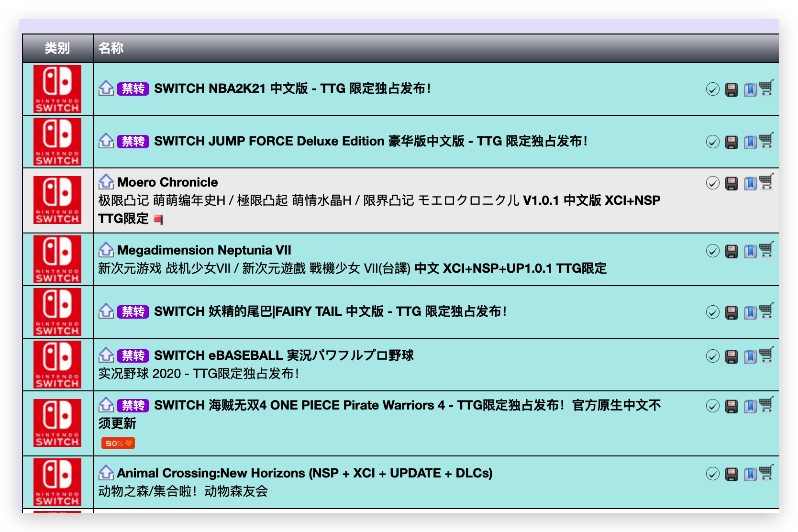Download ONE PIECE Pirate Warriors 4 floppy icon
Viewport: 798px width, 532px height.
pyautogui.click(x=731, y=406)
